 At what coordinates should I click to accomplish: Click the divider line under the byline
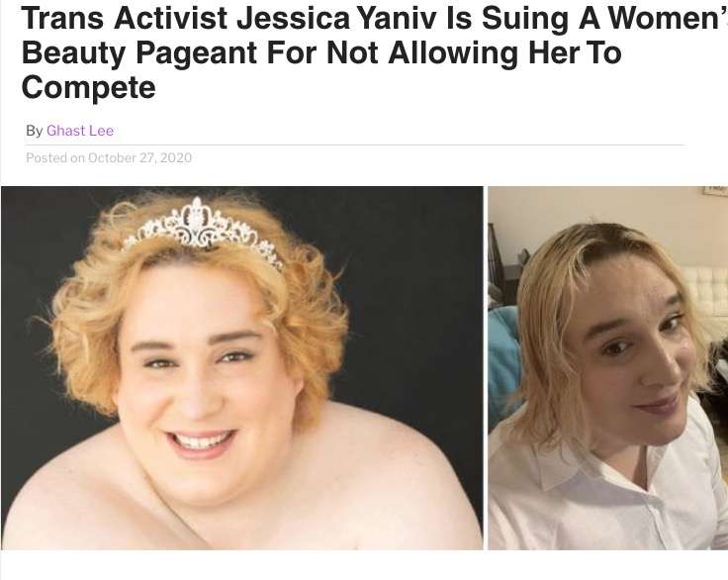click(355, 145)
